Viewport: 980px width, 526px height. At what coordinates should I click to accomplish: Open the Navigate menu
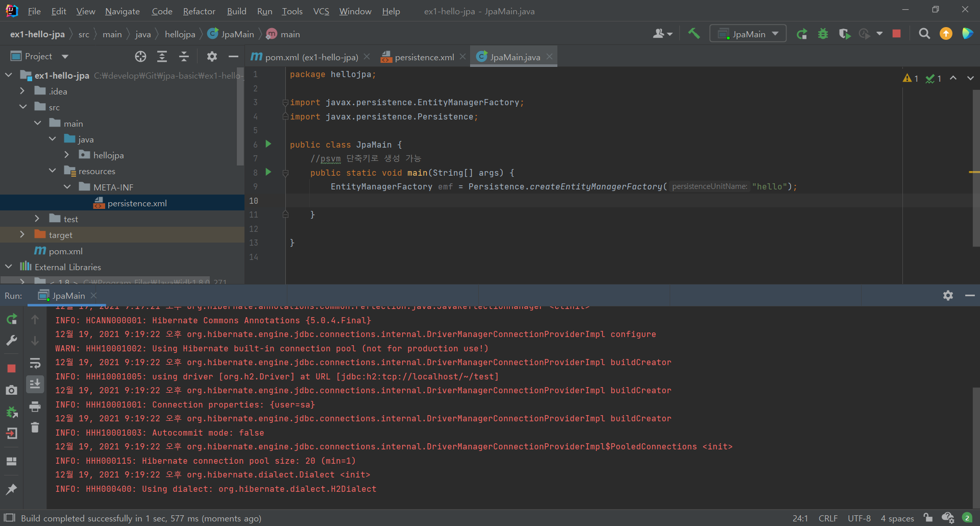tap(122, 11)
